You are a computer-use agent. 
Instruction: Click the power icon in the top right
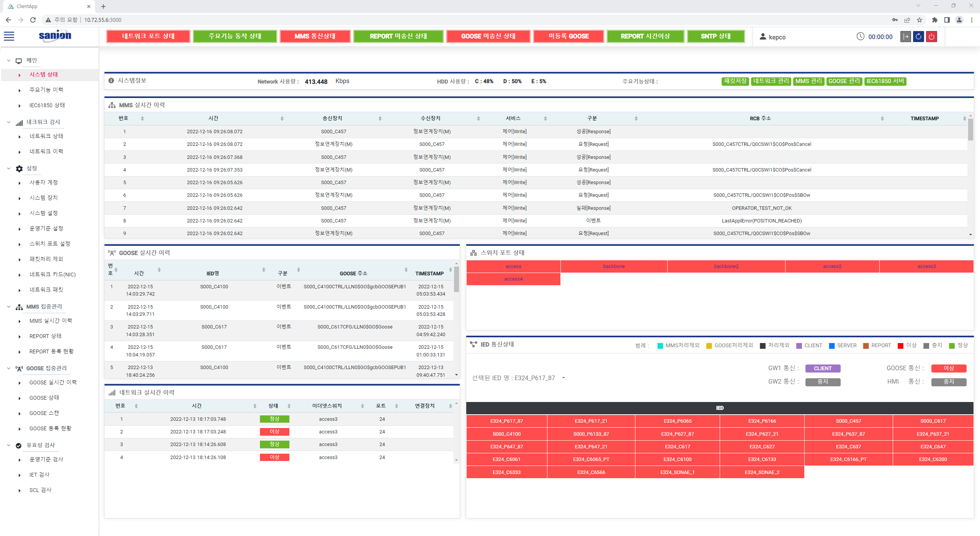(932, 36)
